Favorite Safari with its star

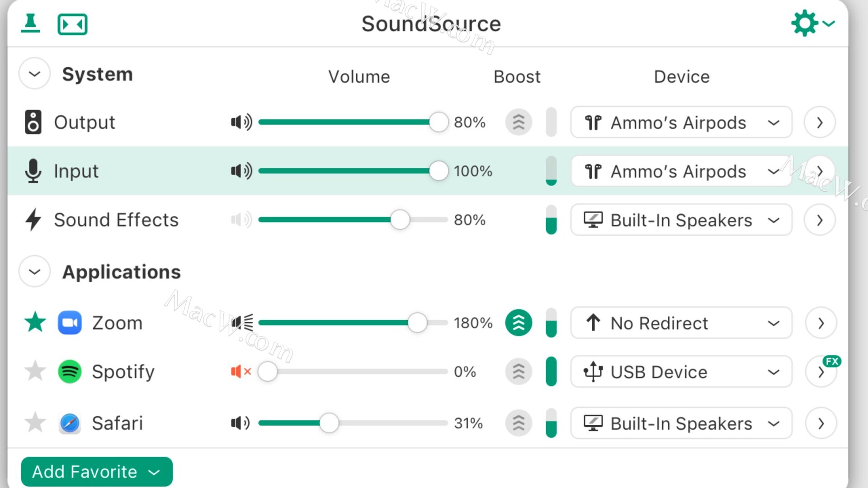pos(35,422)
